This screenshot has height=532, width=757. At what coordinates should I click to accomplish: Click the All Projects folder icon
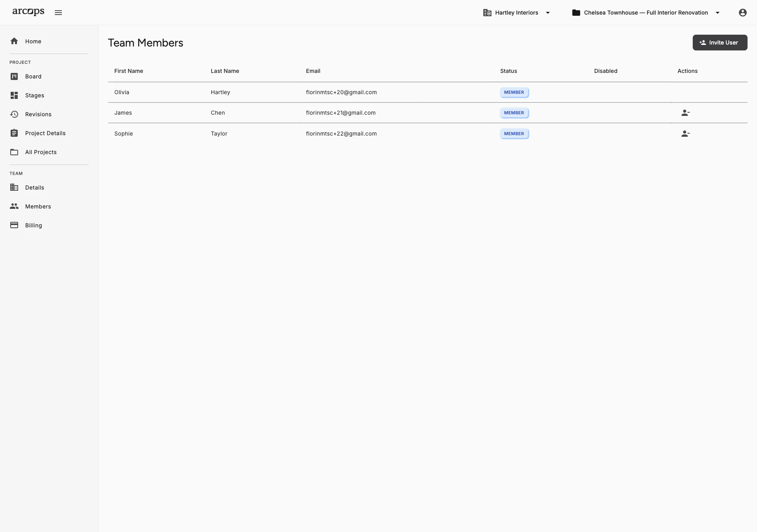14,152
